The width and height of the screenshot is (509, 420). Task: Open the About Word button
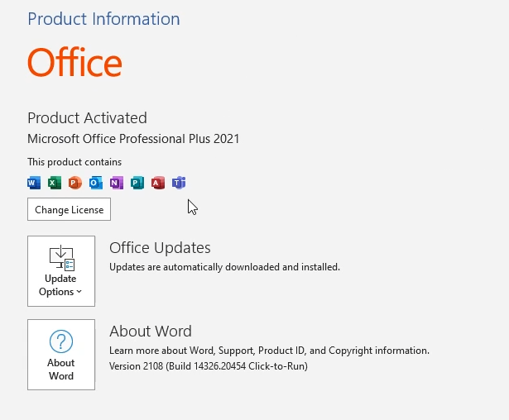click(x=61, y=355)
